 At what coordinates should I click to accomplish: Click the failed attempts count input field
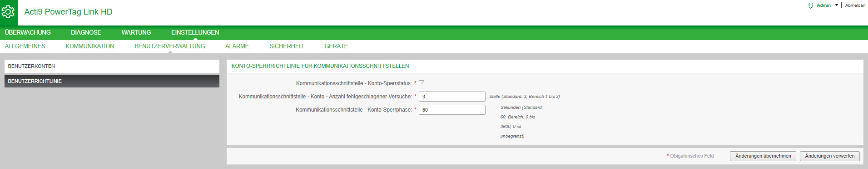[x=452, y=97]
